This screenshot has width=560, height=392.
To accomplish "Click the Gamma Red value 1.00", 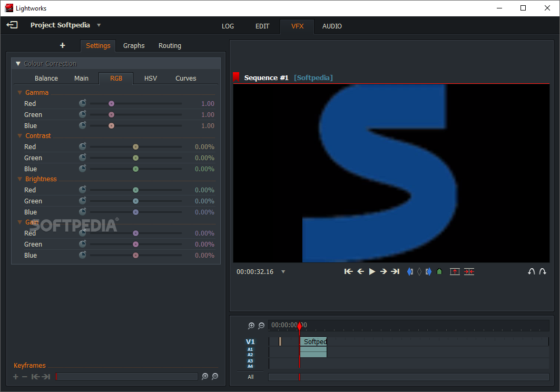I will click(208, 104).
